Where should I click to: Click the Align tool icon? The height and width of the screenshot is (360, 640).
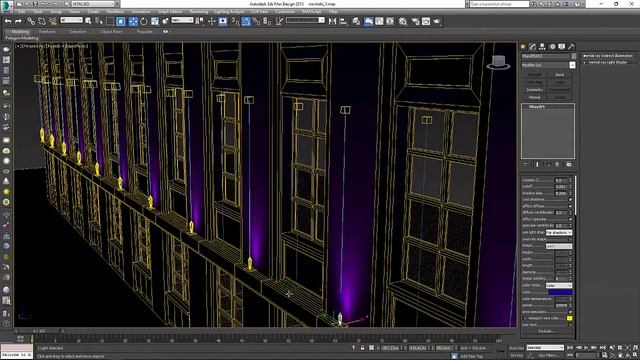click(343, 21)
